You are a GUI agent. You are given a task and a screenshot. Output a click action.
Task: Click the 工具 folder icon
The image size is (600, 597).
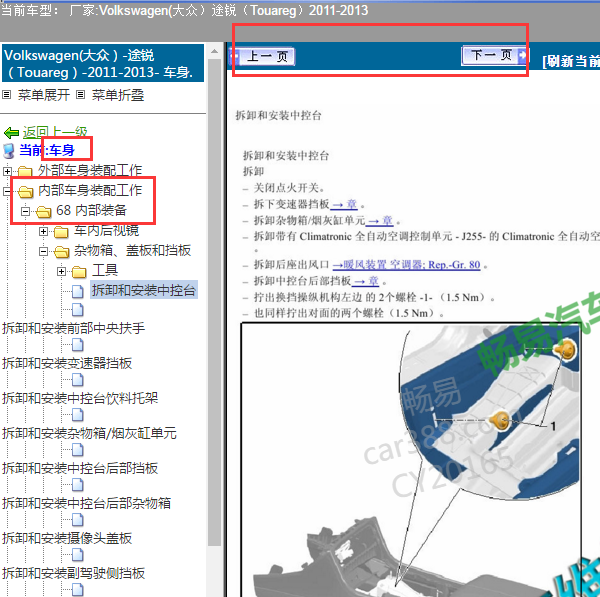(79, 272)
